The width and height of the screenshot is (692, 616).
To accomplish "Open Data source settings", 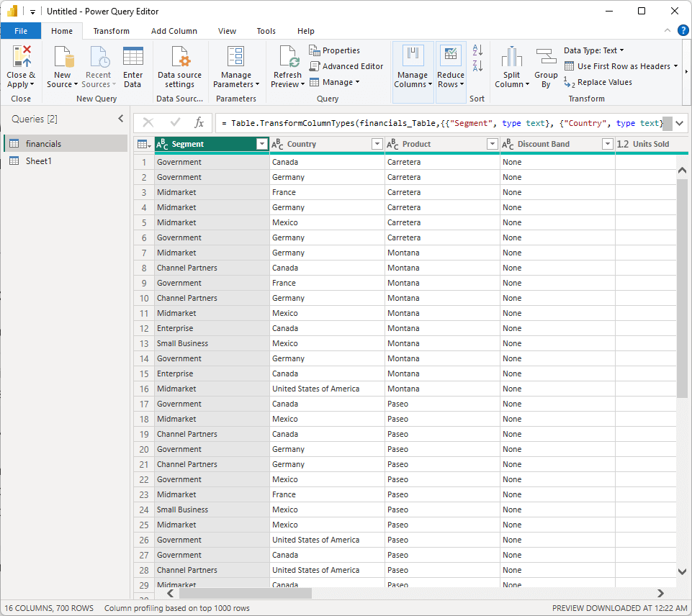I will [179, 68].
